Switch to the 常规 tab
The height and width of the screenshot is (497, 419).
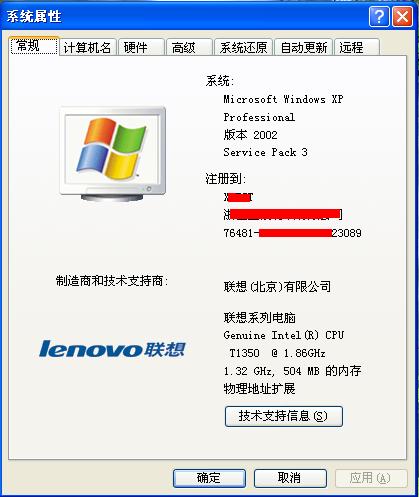(x=34, y=46)
